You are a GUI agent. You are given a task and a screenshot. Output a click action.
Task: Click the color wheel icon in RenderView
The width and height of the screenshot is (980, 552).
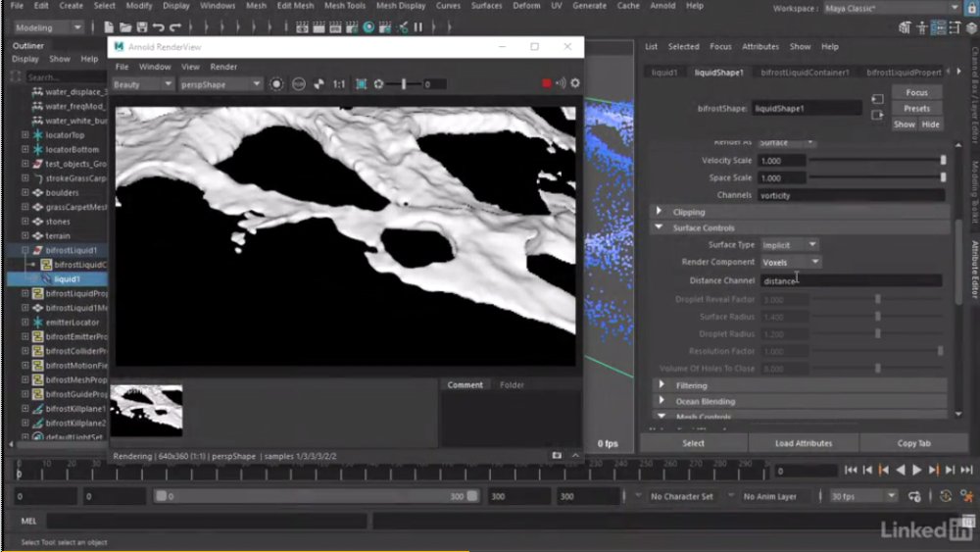click(318, 83)
